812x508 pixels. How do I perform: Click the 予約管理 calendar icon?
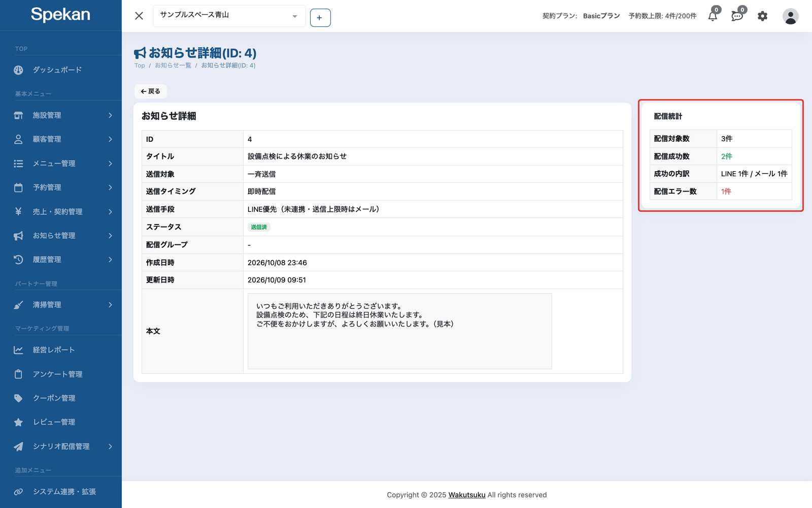pos(18,187)
